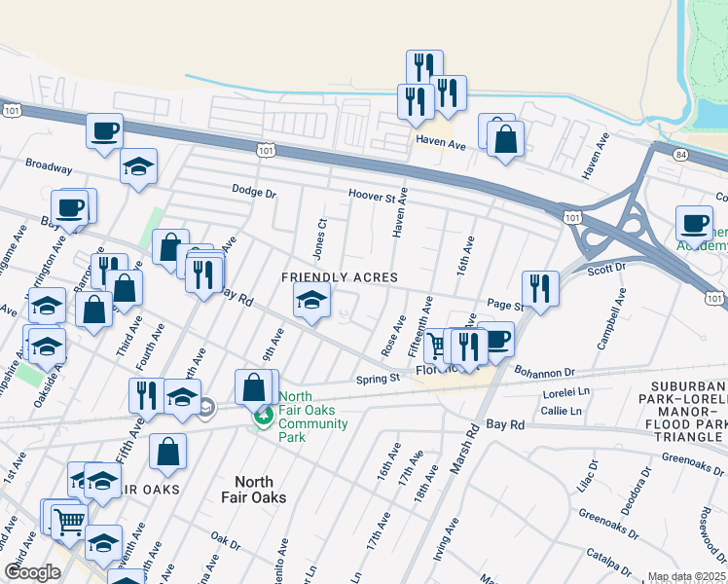Click the Broadway street label
Viewport: 728px width, 584px height.
point(49,166)
